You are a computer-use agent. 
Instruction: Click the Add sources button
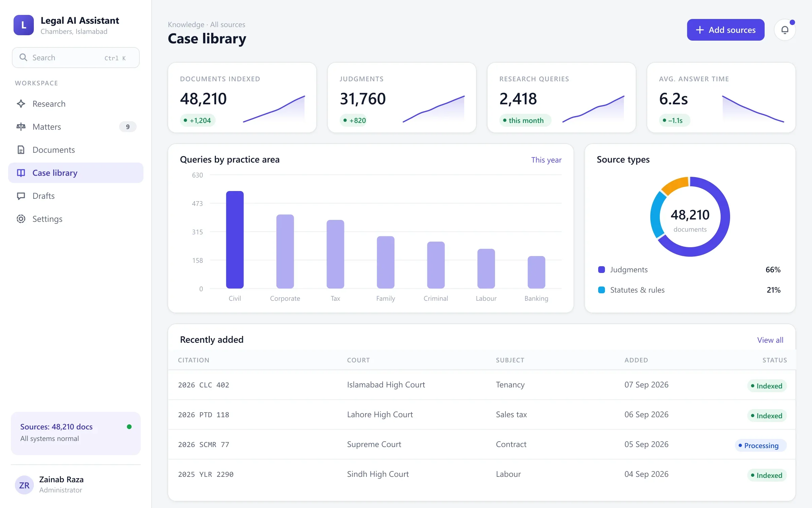(x=726, y=30)
